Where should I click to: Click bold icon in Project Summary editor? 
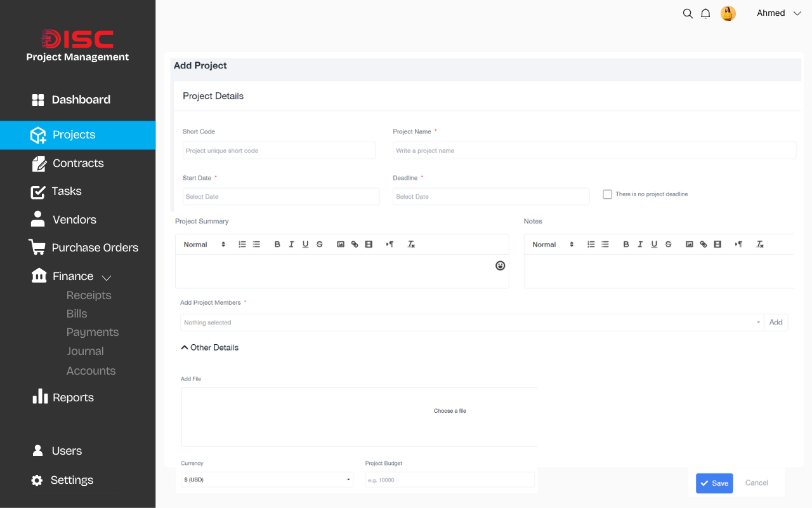coord(277,244)
